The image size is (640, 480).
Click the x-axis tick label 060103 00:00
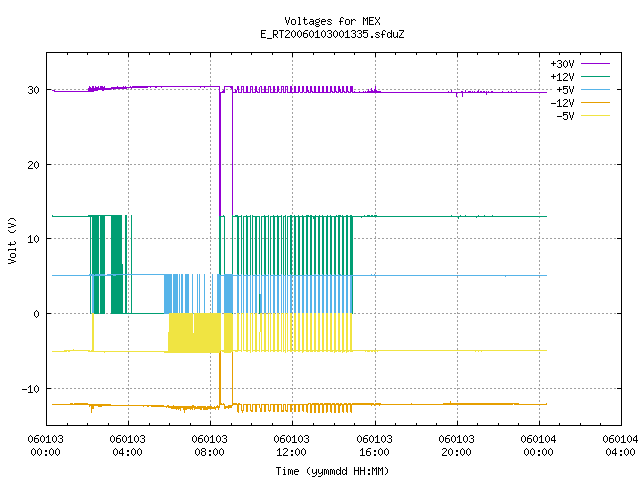[x=45, y=446]
